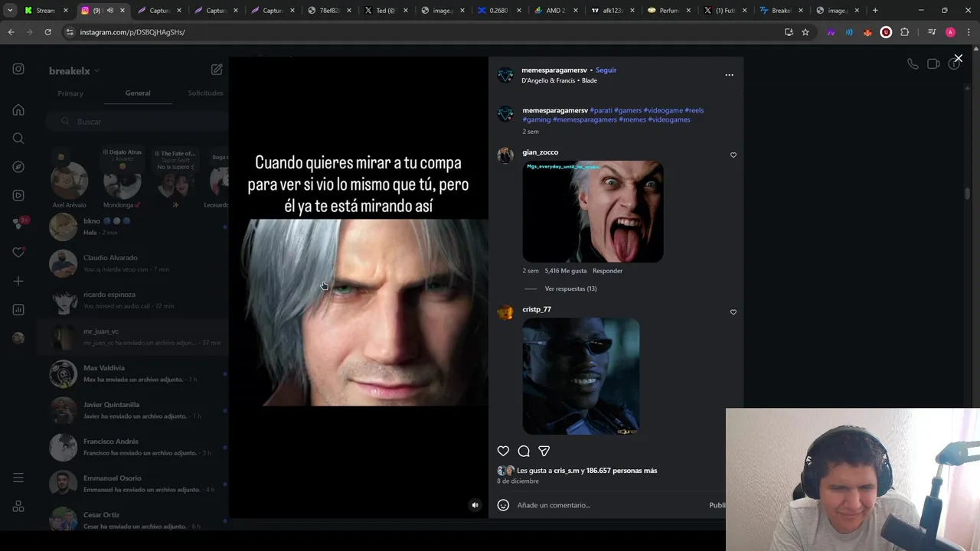Image resolution: width=980 pixels, height=551 pixels.
Task: Expand 'Ver respuestas (13)' replies
Action: [x=570, y=289]
